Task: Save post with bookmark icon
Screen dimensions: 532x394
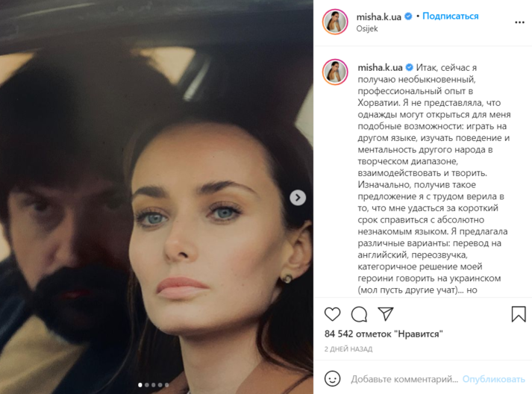Action: 519,314
